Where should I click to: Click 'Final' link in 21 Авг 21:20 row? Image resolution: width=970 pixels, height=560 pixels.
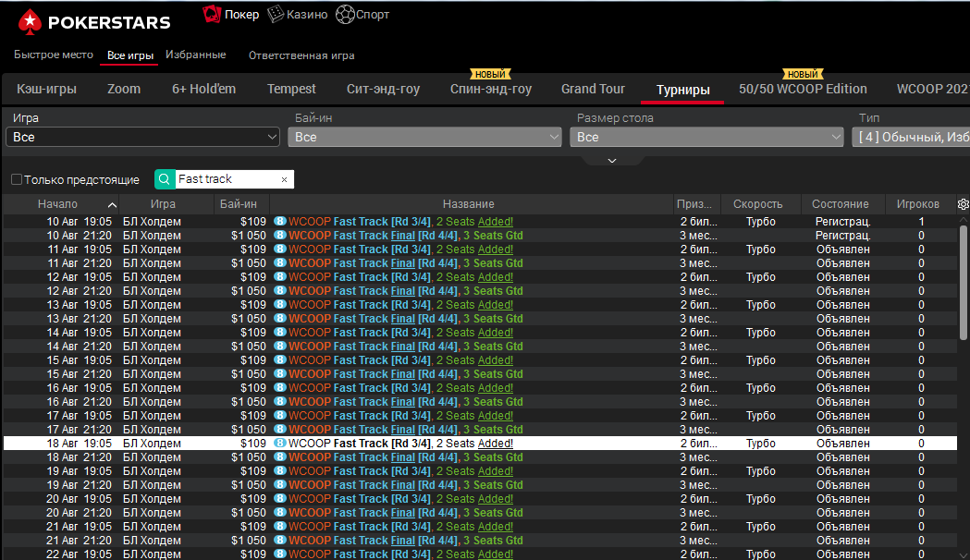pyautogui.click(x=403, y=541)
